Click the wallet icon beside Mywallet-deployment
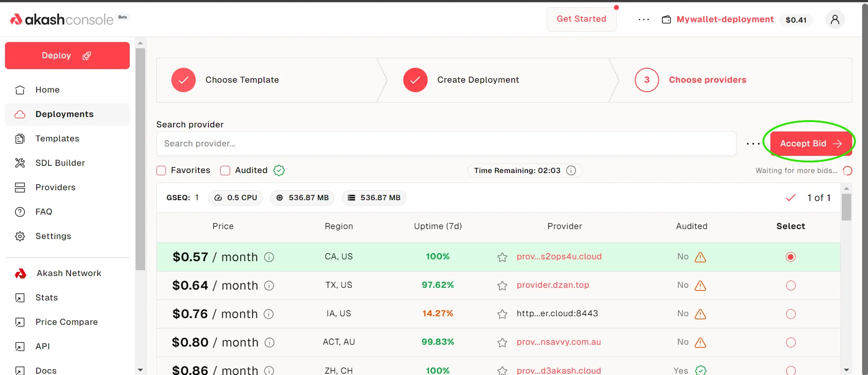Image resolution: width=868 pixels, height=375 pixels. click(x=666, y=19)
